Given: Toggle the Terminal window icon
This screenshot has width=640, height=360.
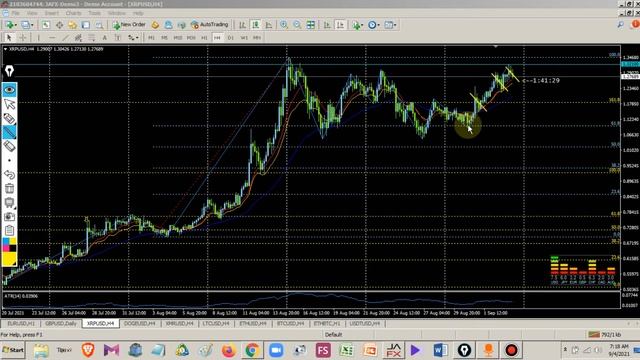Looking at the screenshot, I should pyautogui.click(x=86, y=25).
